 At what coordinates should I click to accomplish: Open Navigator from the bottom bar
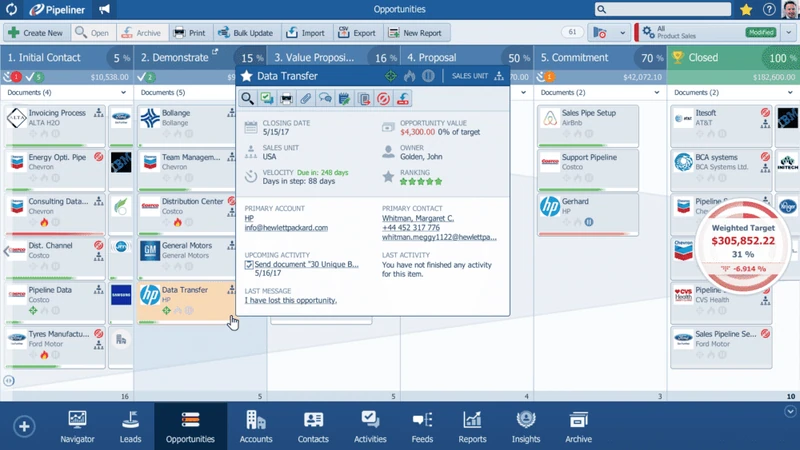tap(77, 427)
